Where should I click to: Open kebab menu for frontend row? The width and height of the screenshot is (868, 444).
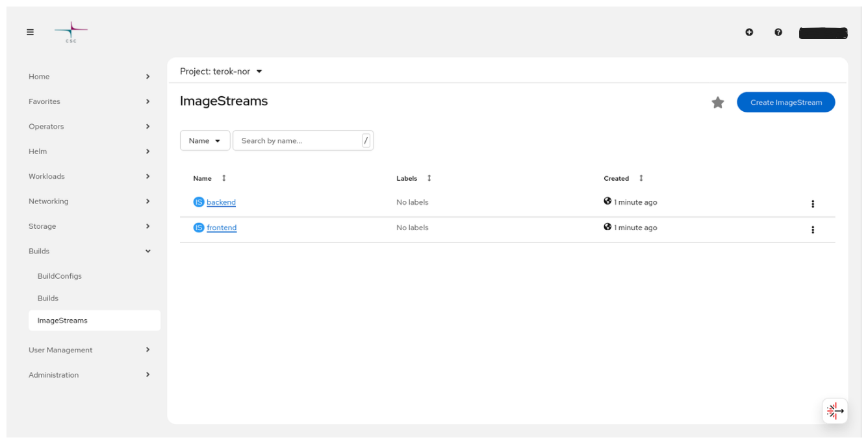[812, 229]
